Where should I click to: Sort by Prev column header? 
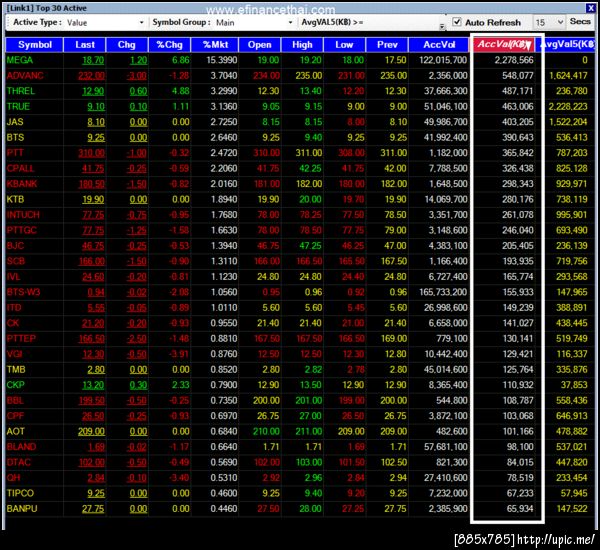pyautogui.click(x=387, y=45)
